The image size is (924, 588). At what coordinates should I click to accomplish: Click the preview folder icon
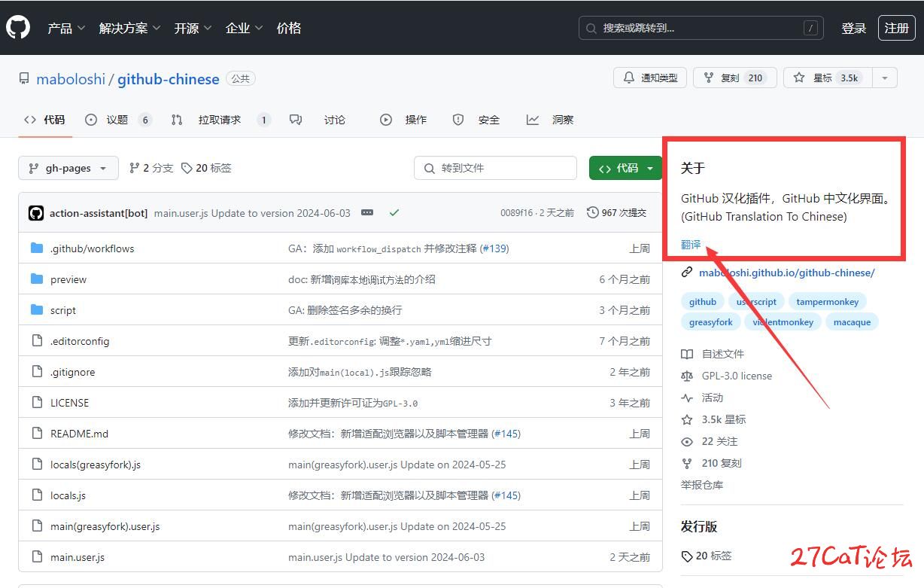[37, 279]
